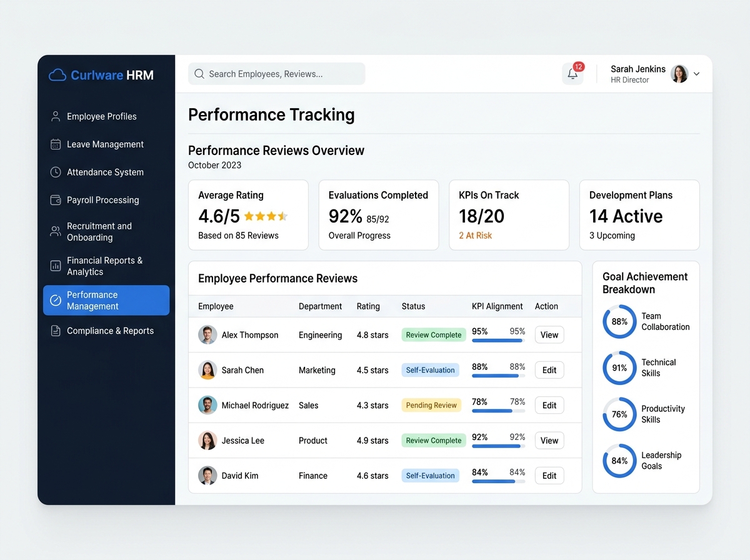Select Performance Management menu item
Viewport: 750px width, 560px height.
tap(106, 301)
